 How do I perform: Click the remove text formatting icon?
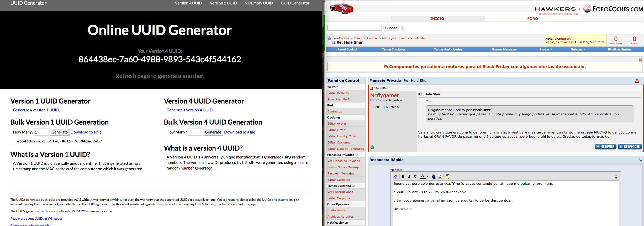click(396, 177)
